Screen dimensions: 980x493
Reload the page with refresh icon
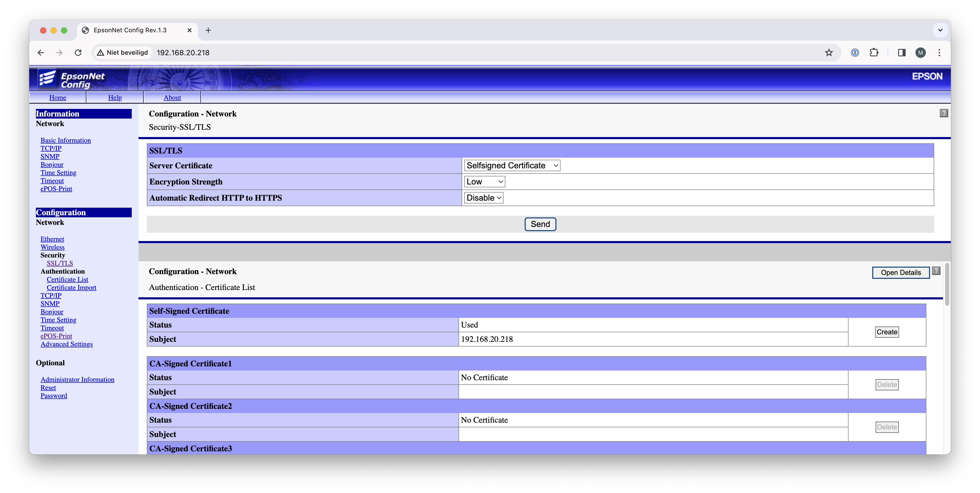[78, 53]
